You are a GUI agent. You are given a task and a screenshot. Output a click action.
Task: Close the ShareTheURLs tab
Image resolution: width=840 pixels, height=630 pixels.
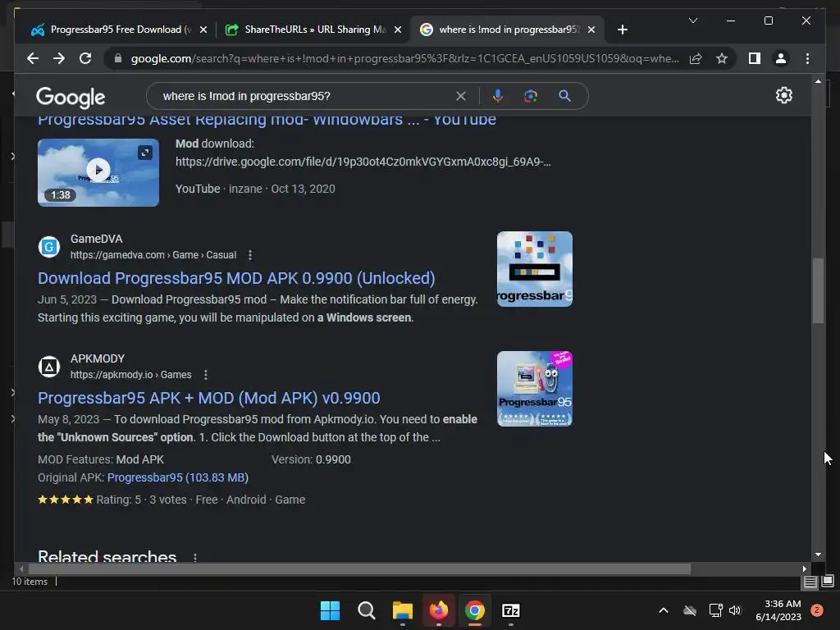tap(398, 30)
